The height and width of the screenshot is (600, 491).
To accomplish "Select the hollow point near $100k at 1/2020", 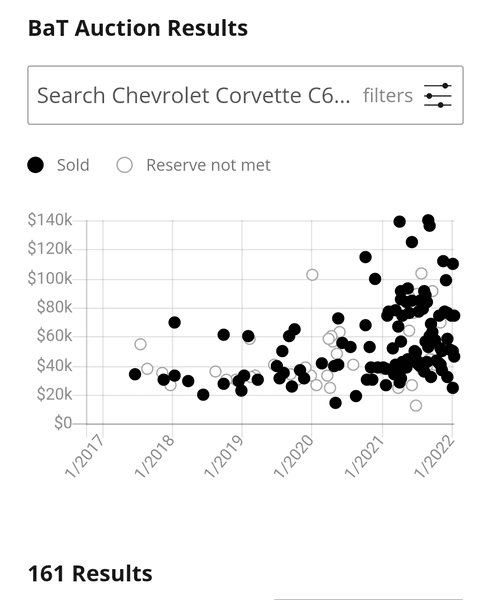I will [312, 275].
